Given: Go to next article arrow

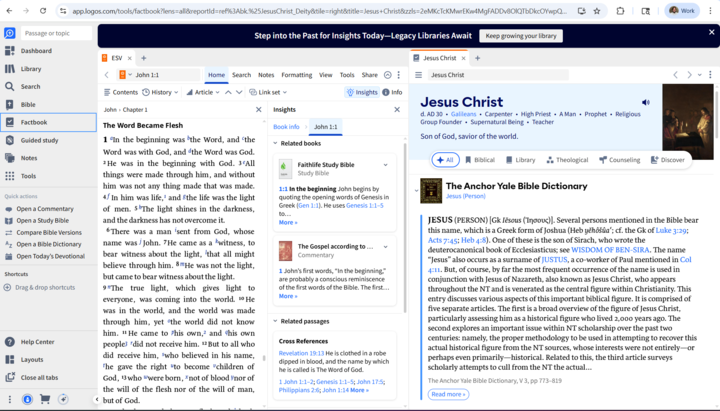Looking at the screenshot, I should (239, 92).
